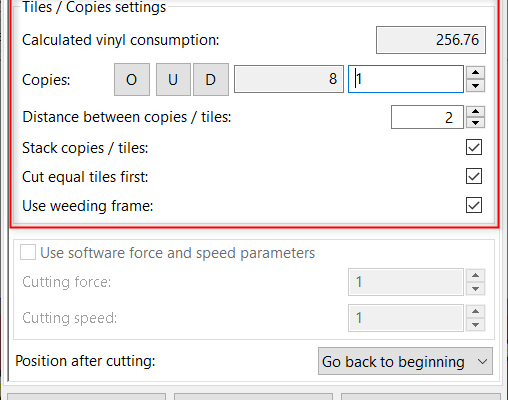Raise Cutting force with its up arrow
Image resolution: width=508 pixels, height=400 pixels.
pos(476,276)
